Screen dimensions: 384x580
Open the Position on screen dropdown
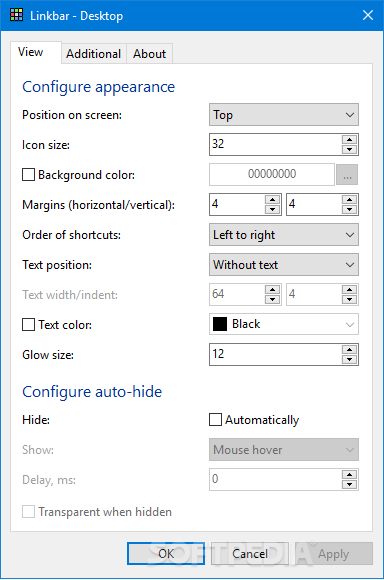[x=284, y=115]
